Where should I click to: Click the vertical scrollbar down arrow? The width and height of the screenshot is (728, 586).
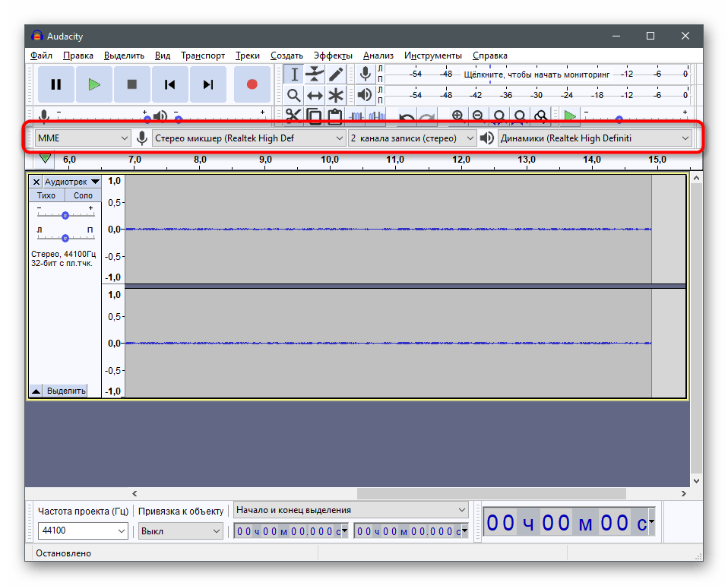(x=696, y=481)
